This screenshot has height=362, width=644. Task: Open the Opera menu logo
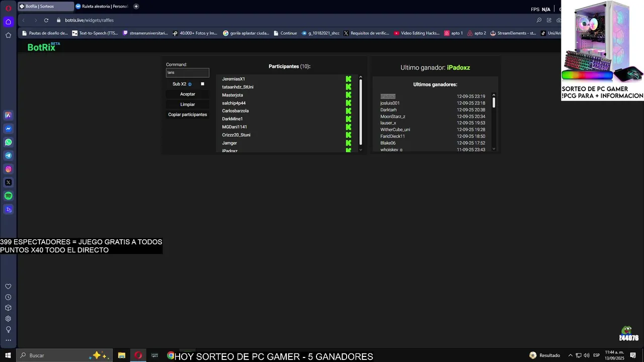(x=8, y=8)
